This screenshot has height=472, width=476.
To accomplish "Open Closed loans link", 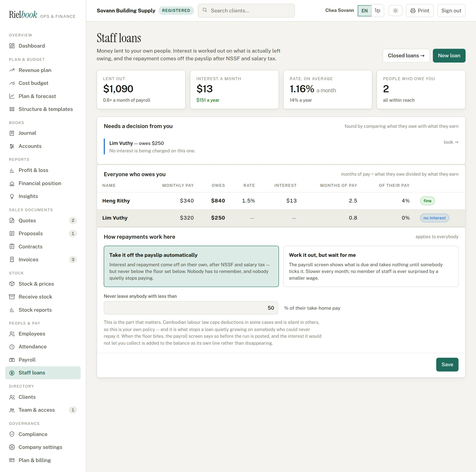I will click(406, 56).
